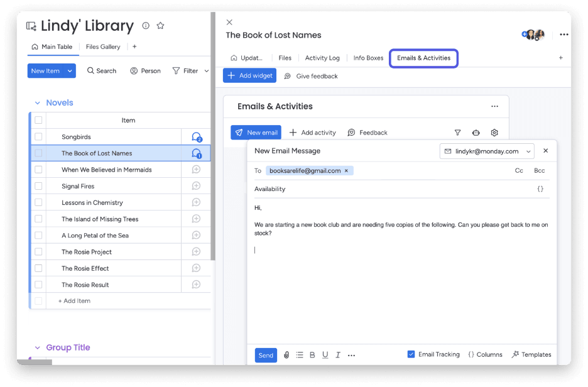Apply bold formatting in the email toolbar
The image size is (588, 387).
pyautogui.click(x=312, y=355)
